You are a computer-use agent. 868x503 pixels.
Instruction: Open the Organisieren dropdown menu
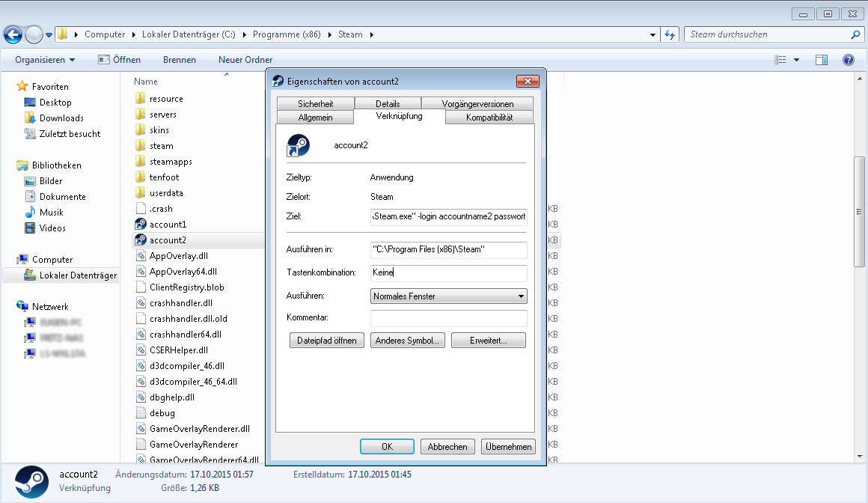coord(45,60)
